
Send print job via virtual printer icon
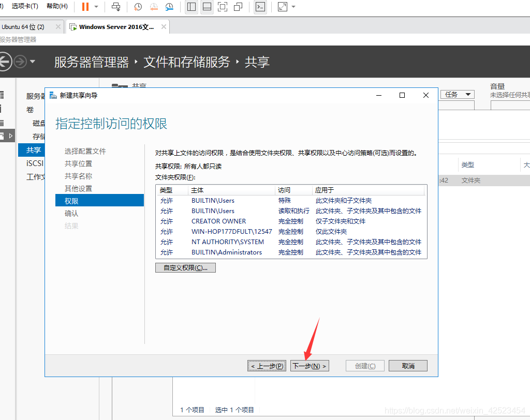click(116, 7)
